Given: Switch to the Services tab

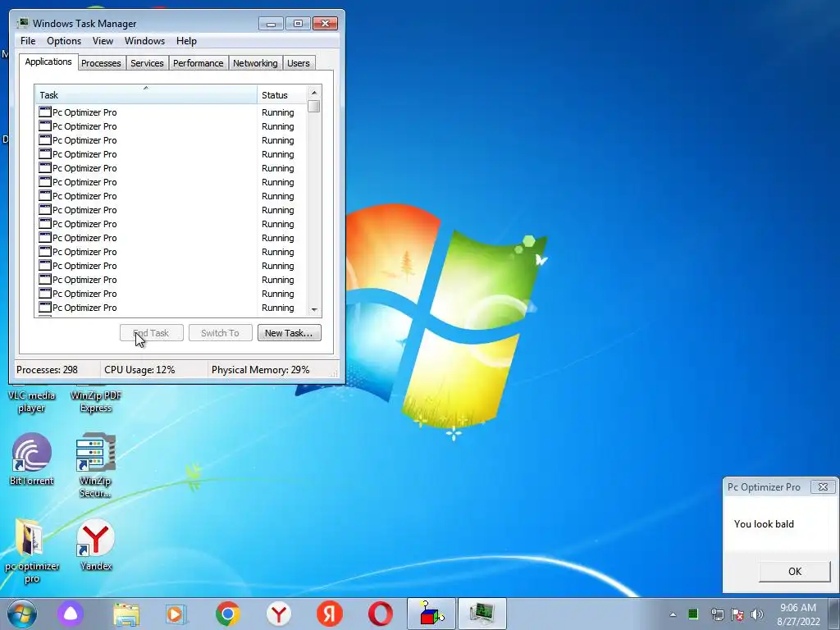Looking at the screenshot, I should click(x=147, y=63).
